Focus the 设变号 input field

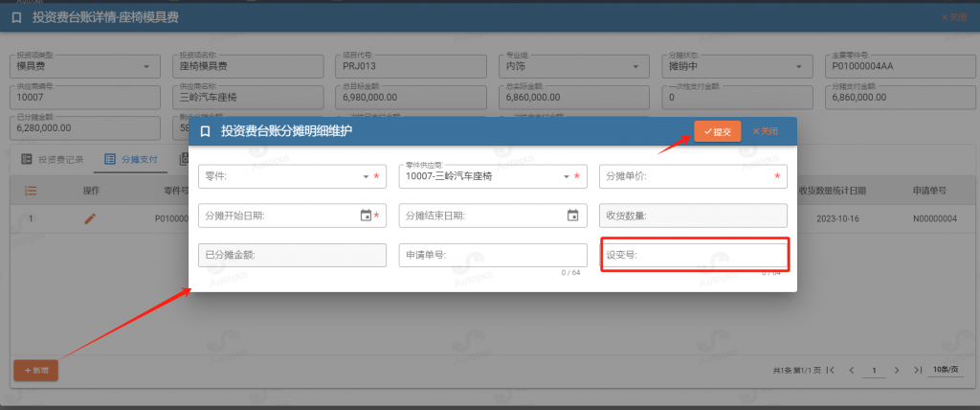[x=693, y=255]
